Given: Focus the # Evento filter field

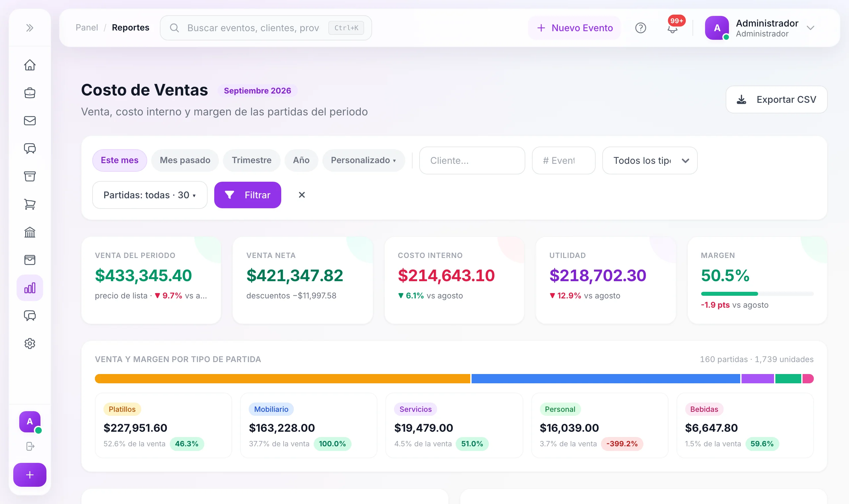Looking at the screenshot, I should [563, 160].
